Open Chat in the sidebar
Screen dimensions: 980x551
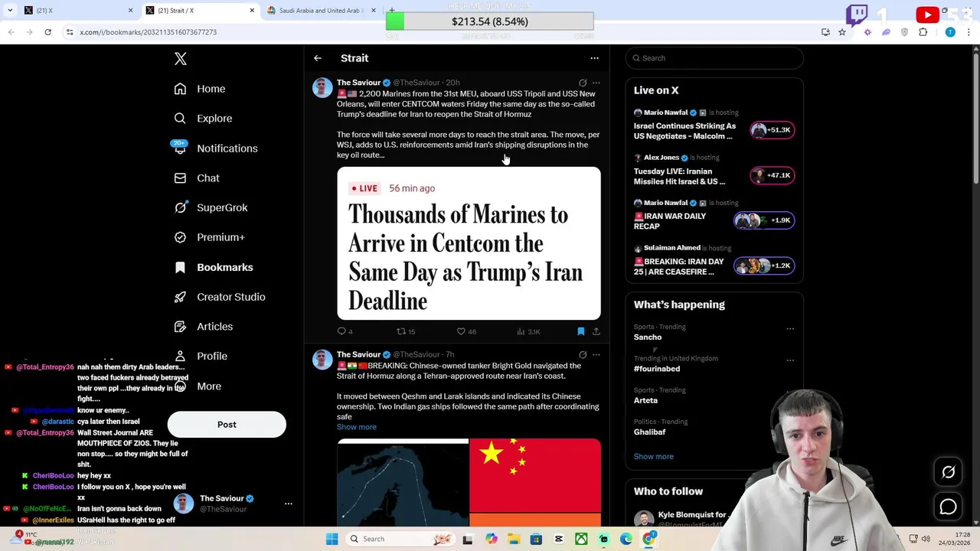pos(197,178)
